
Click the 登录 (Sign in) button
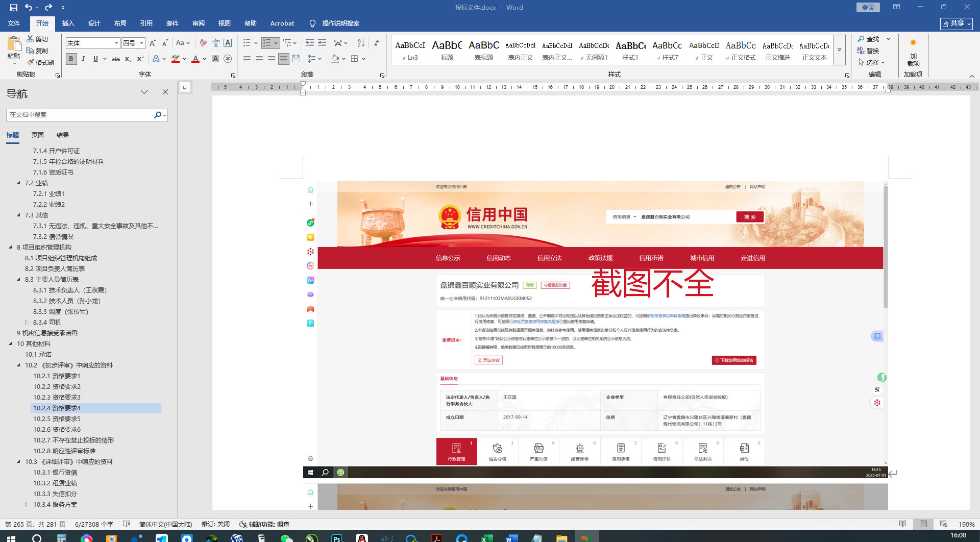[x=868, y=8]
